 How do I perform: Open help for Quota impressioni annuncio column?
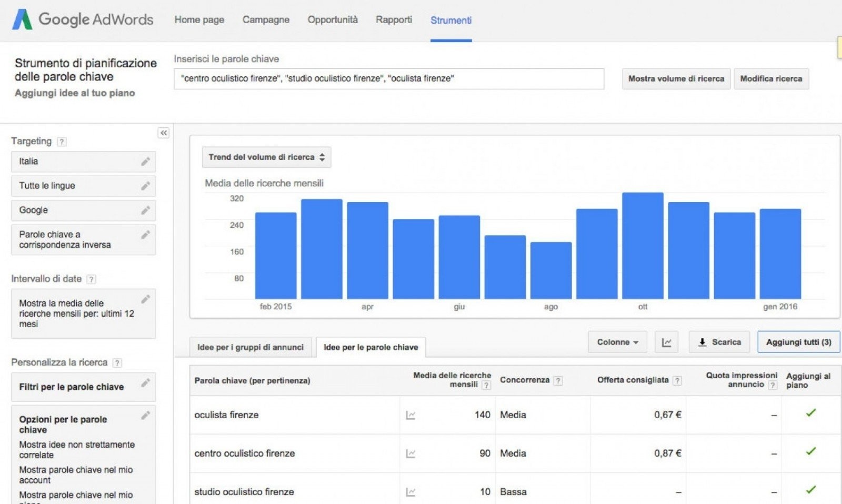pos(773,385)
